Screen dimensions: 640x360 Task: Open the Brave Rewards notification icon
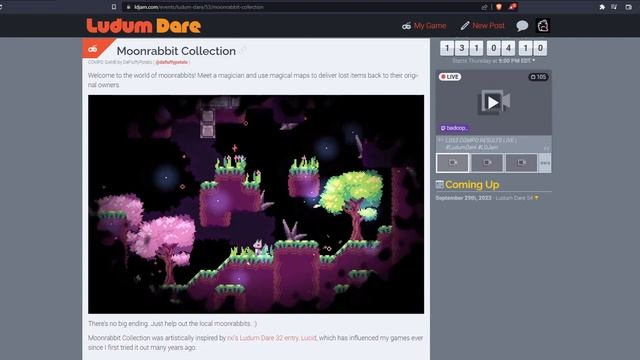(513, 7)
